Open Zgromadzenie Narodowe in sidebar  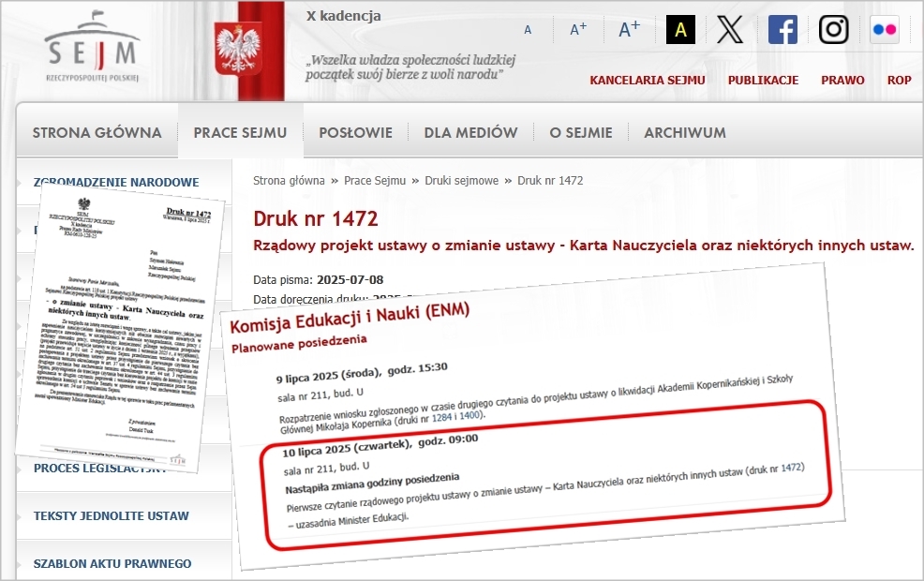(x=117, y=182)
